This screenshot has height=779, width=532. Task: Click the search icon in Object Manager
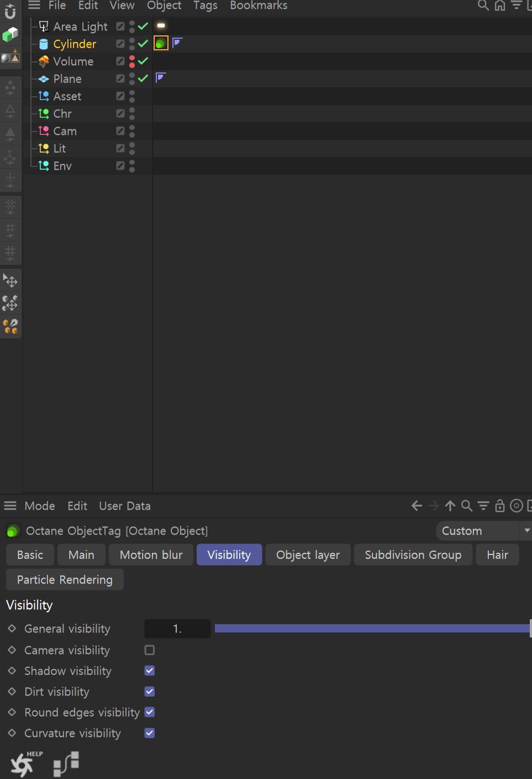pyautogui.click(x=483, y=6)
